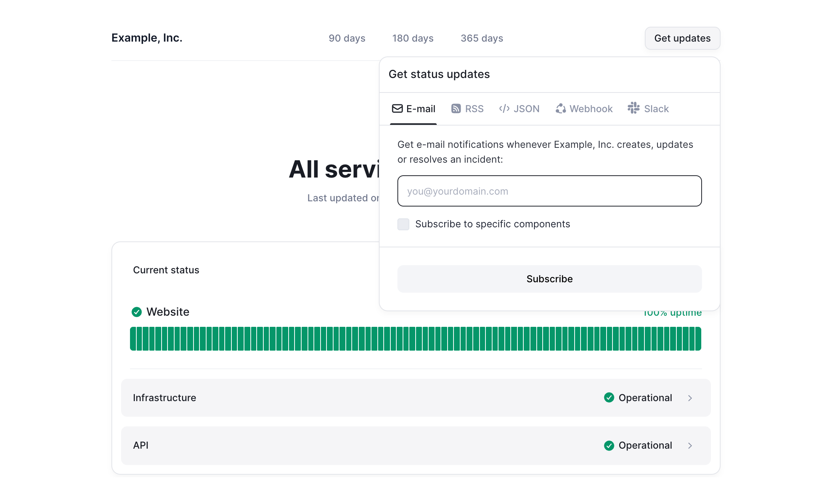Show the 90 days view
Image resolution: width=832 pixels, height=504 pixels.
click(x=347, y=38)
